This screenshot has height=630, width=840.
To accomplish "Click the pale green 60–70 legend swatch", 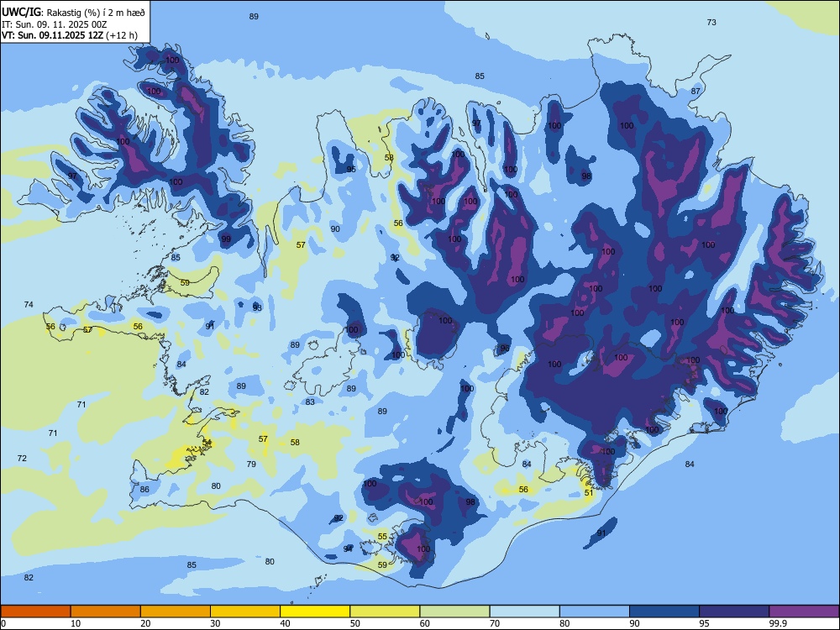I will pos(454,612).
